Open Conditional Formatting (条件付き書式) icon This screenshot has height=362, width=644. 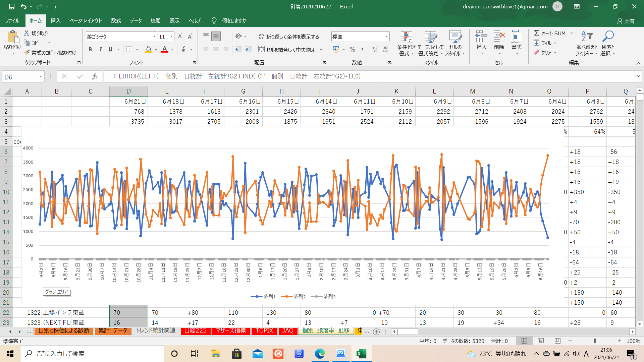pyautogui.click(x=406, y=38)
